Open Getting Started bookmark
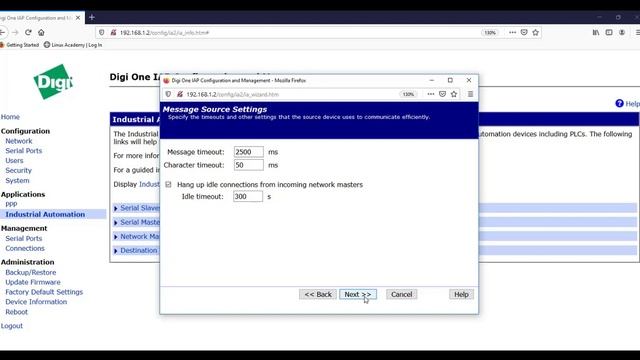The width and height of the screenshot is (640, 360). 20,45
